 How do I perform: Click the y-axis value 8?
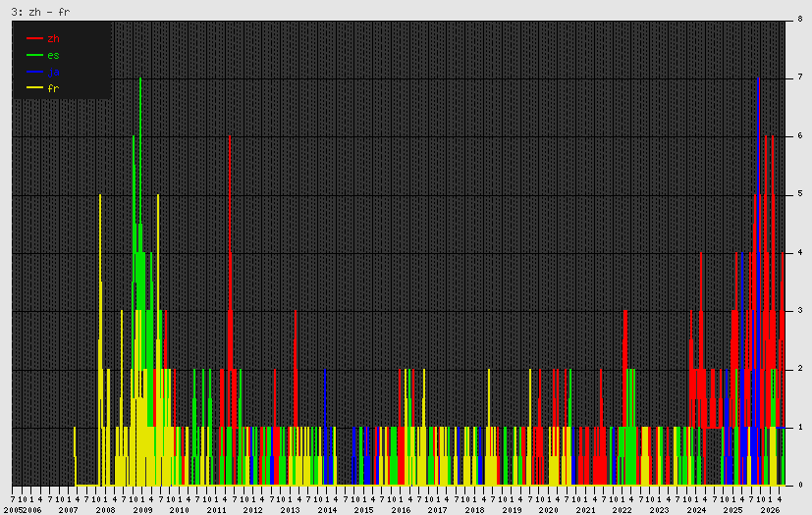click(800, 20)
